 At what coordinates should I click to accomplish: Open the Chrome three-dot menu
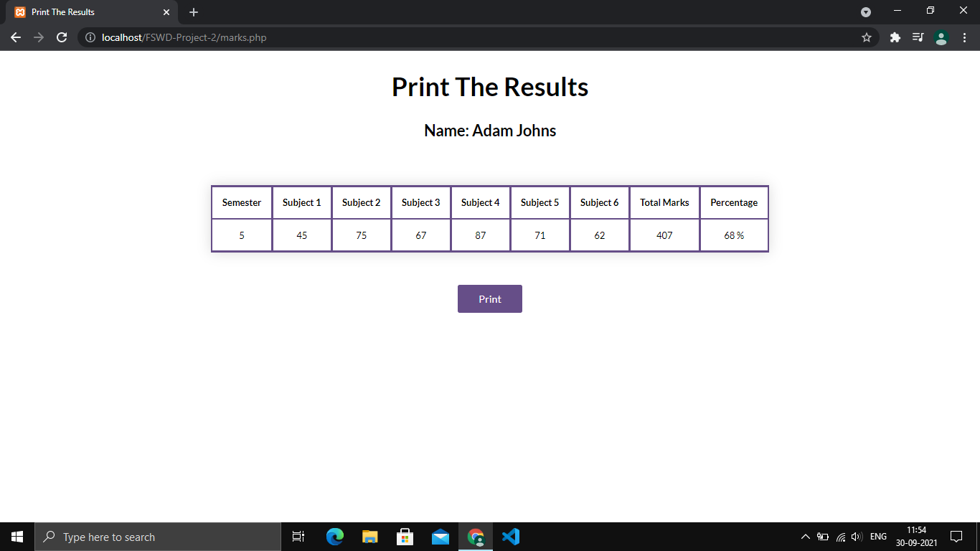(x=963, y=37)
